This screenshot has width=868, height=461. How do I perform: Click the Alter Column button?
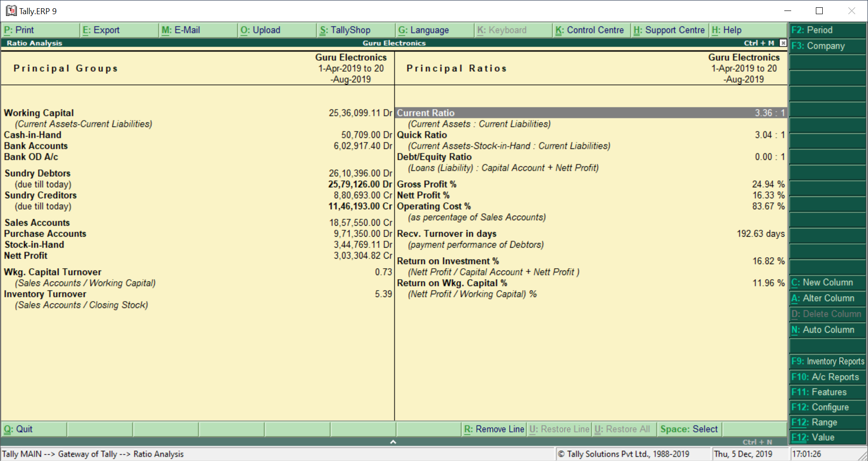point(828,298)
